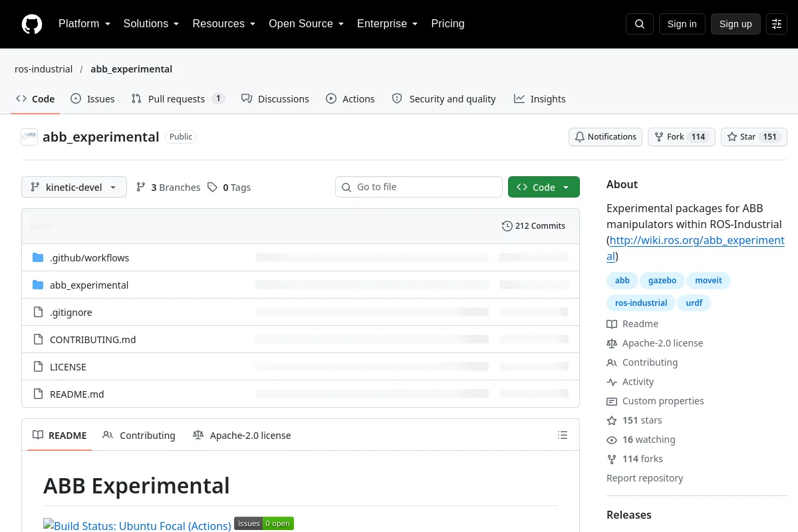798x532 pixels.
Task: Filter by the moveit topic tag
Action: click(x=708, y=281)
